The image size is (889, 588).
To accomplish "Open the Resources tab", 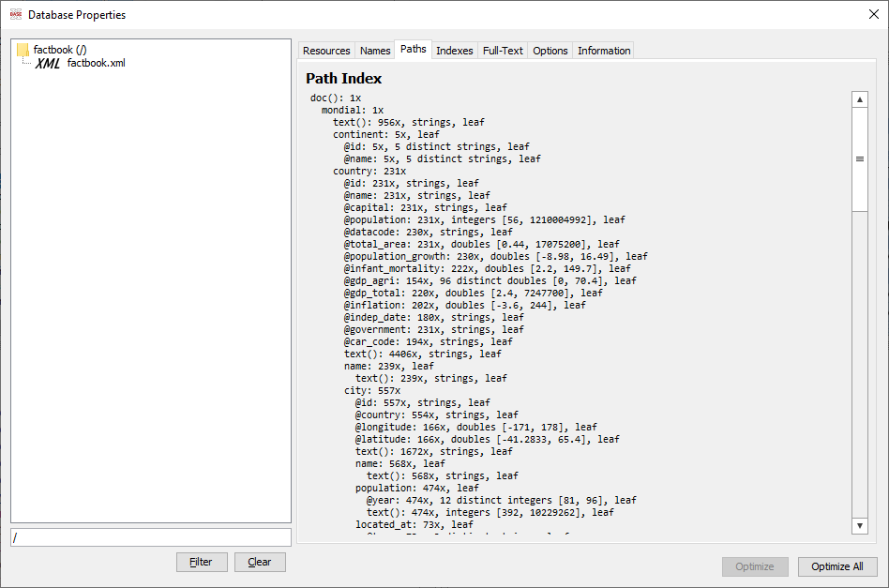I will [326, 51].
